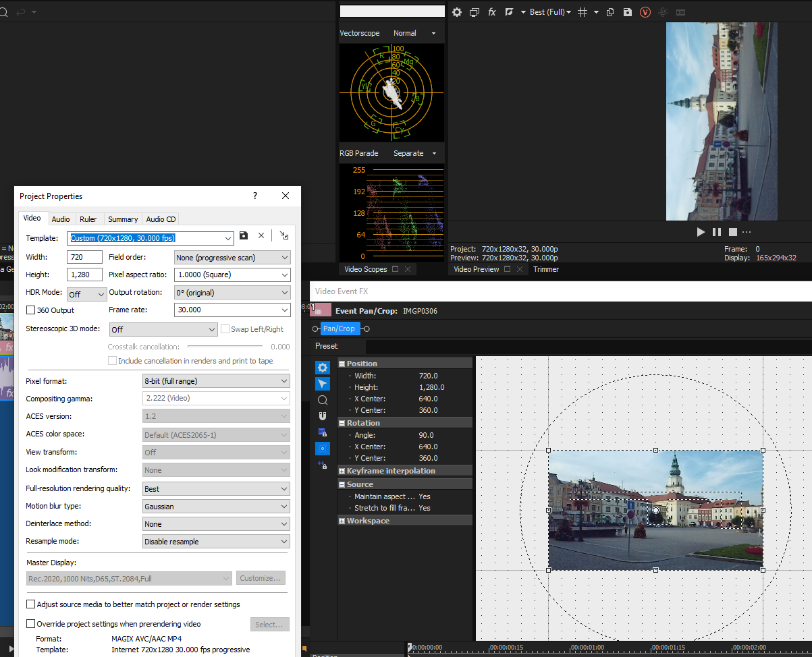Check Adjust source media to match project
The image size is (812, 657).
pyautogui.click(x=31, y=604)
